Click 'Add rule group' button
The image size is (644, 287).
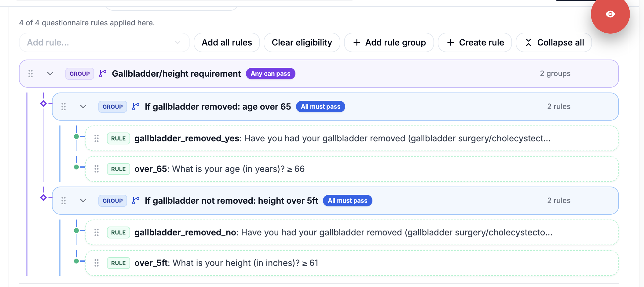(x=389, y=42)
